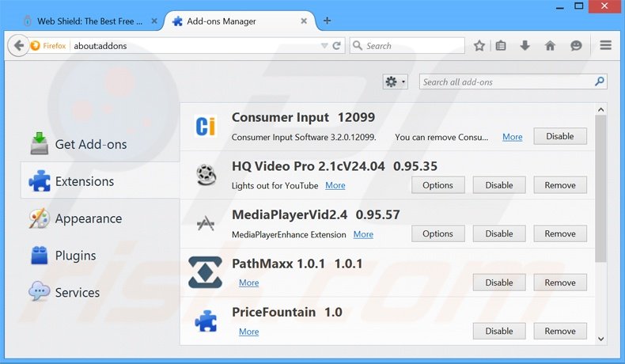Remove the PathMaxx 1.0.1 extension

[x=560, y=282]
